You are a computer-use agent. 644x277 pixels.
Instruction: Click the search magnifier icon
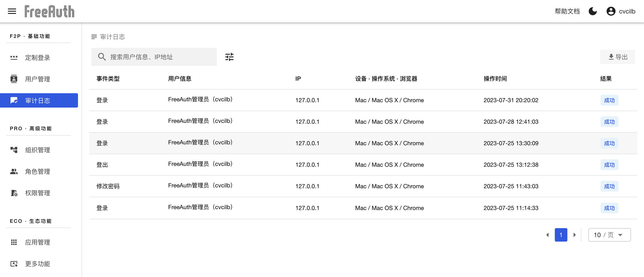[102, 57]
